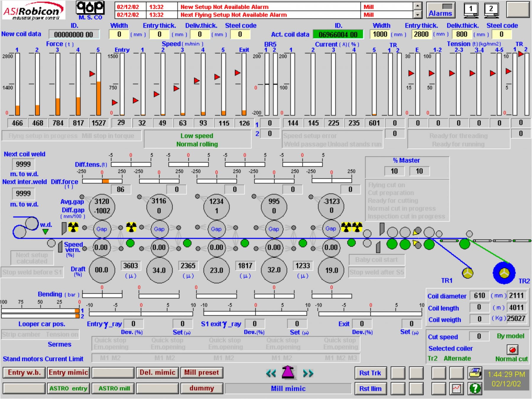
Task: Switch to Entry mimic screen
Action: coord(68,372)
